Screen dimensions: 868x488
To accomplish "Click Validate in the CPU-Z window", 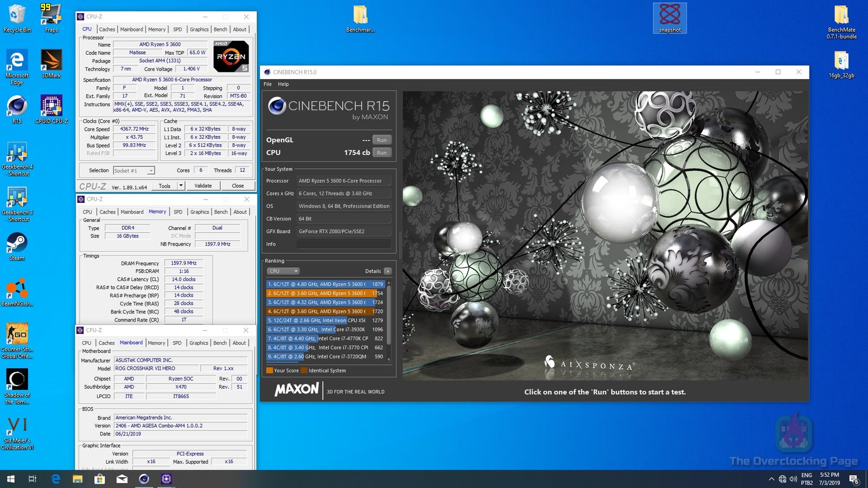I will pos(203,185).
